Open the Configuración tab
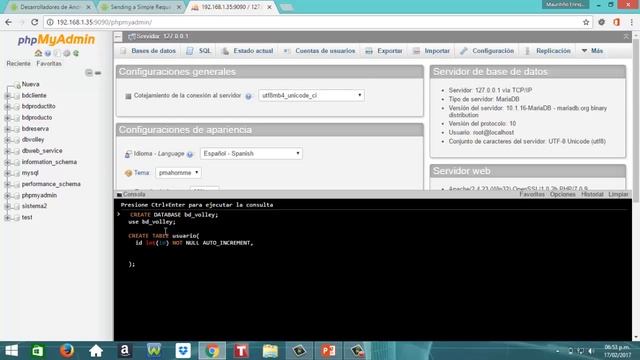 point(487,51)
